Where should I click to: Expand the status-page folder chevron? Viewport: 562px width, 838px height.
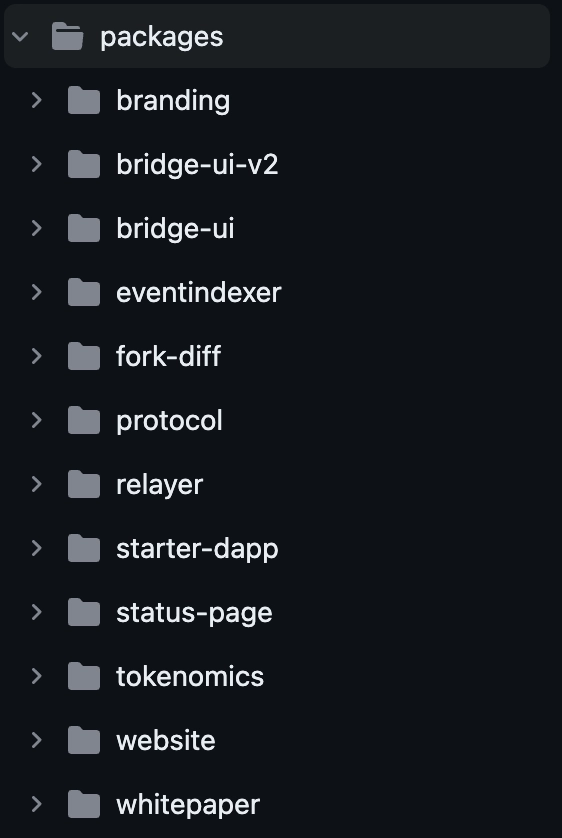coord(37,612)
